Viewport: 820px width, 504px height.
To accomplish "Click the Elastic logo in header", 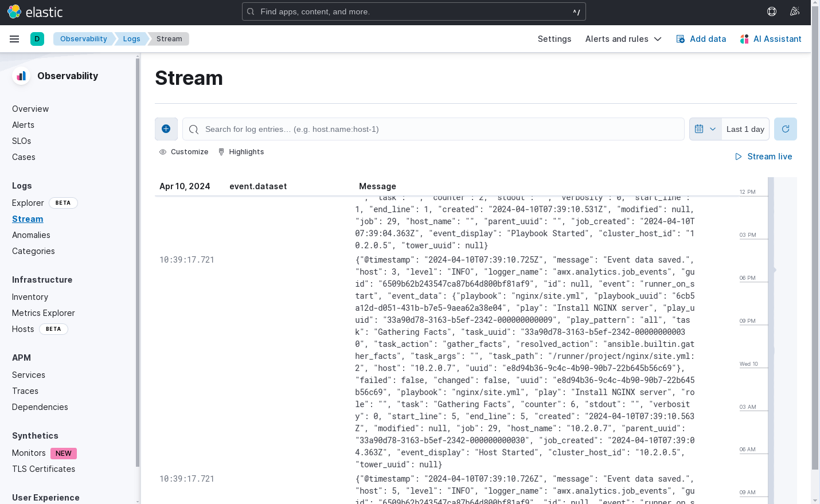I will (35, 11).
